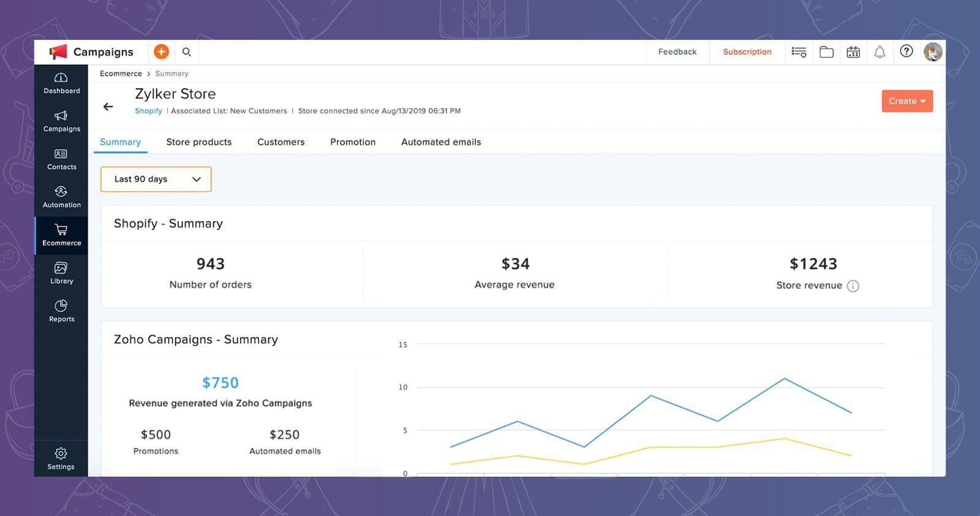The height and width of the screenshot is (516, 980).
Task: Click Ecommerce in the breadcrumb
Action: click(x=121, y=74)
